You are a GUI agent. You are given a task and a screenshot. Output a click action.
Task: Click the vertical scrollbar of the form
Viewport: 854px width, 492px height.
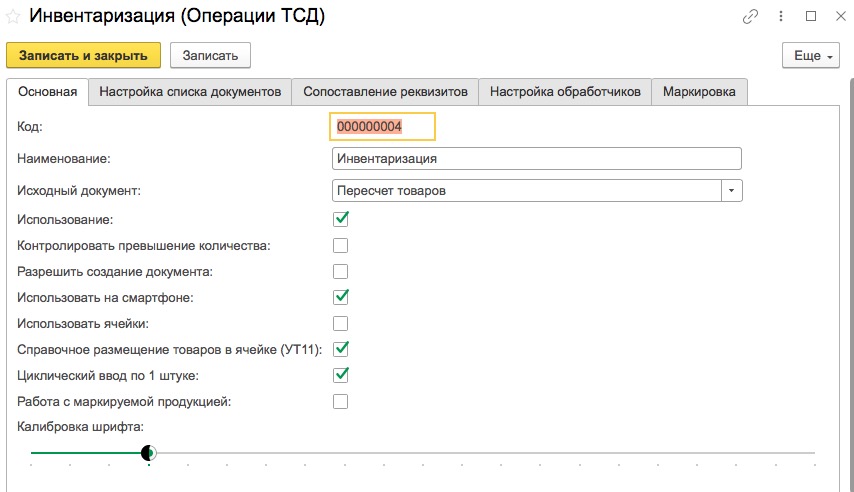pos(851,283)
